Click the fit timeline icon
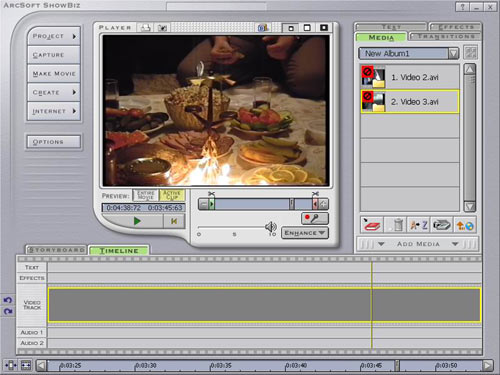Screen dimensions: 500x375 coord(26,365)
